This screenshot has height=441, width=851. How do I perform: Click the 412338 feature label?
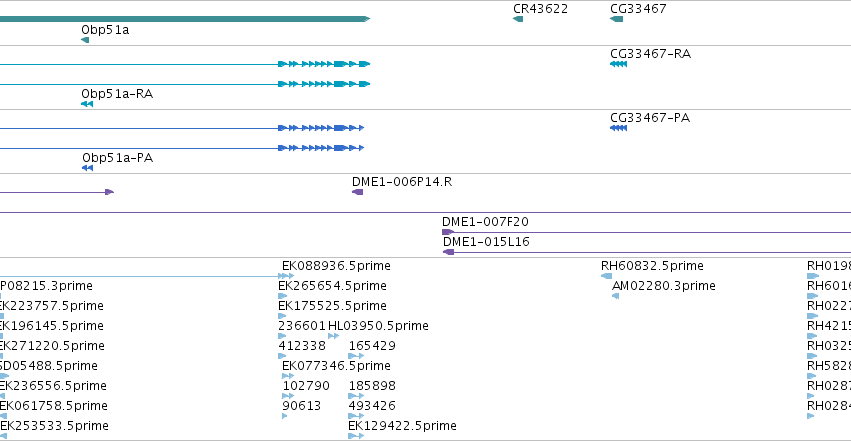[302, 346]
